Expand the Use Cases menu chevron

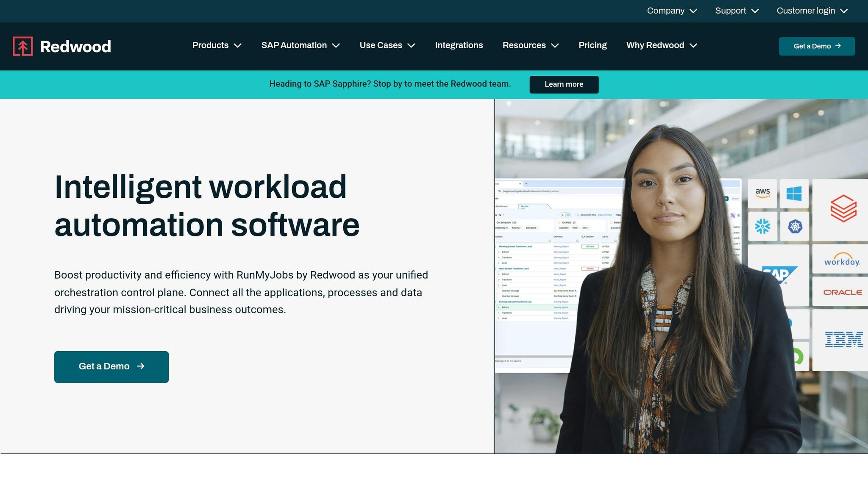click(411, 45)
